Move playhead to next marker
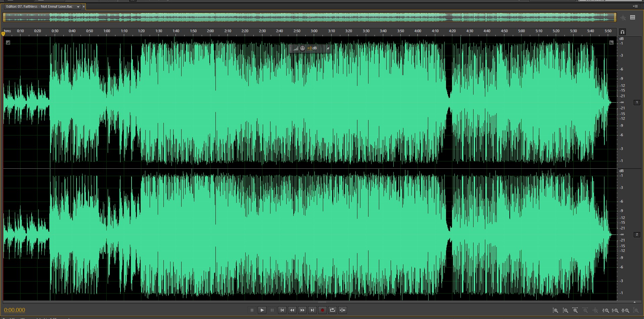 [312, 310]
